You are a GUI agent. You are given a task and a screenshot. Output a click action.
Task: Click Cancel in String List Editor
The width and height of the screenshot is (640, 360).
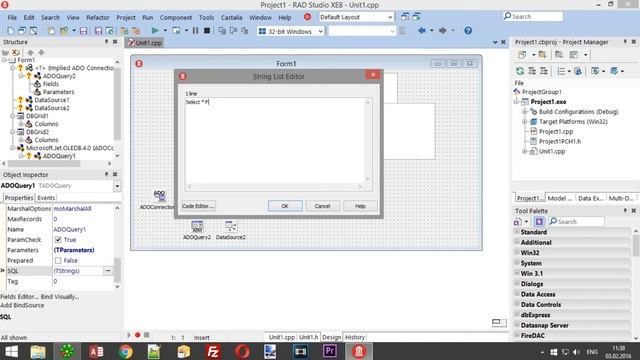point(322,206)
